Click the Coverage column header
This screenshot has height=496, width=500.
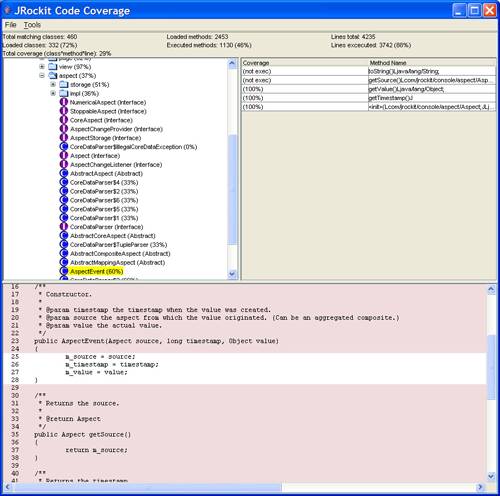[305, 63]
